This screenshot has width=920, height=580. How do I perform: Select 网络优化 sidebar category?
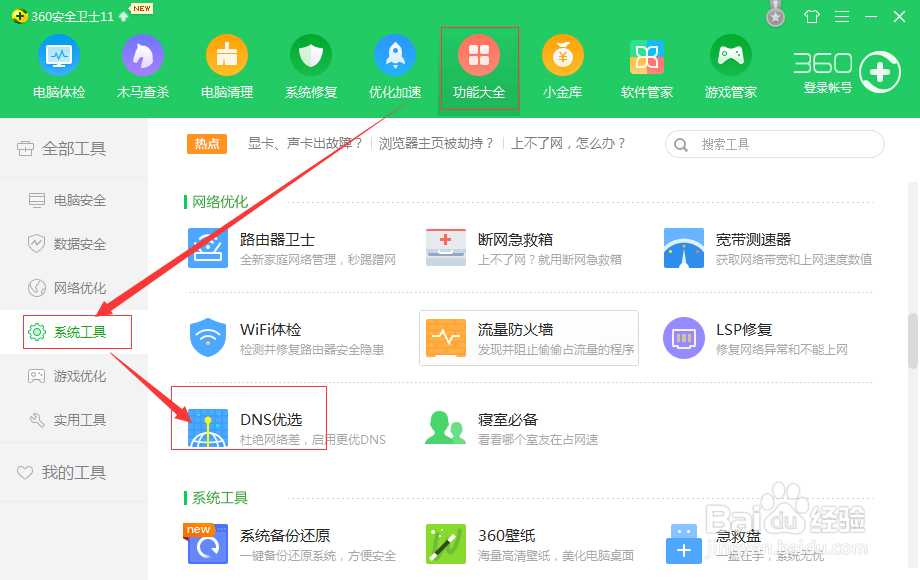[74, 288]
